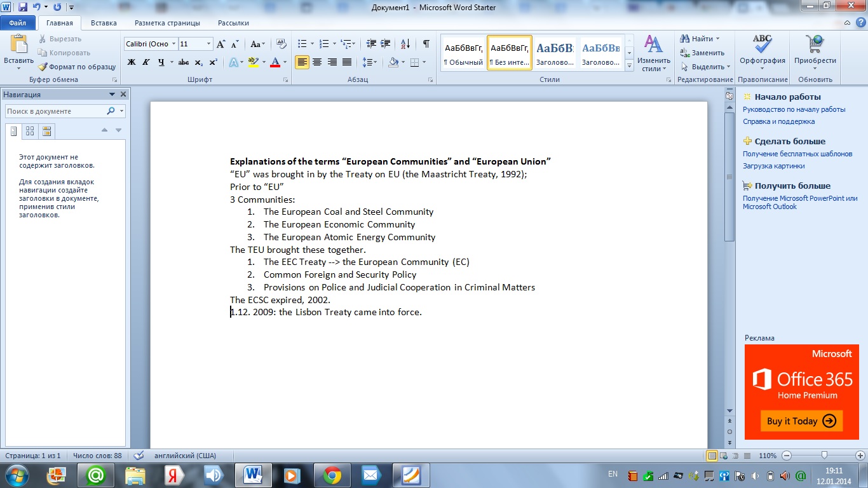Viewport: 868px width, 488px height.
Task: Click the strikethrough text icon
Action: 184,62
